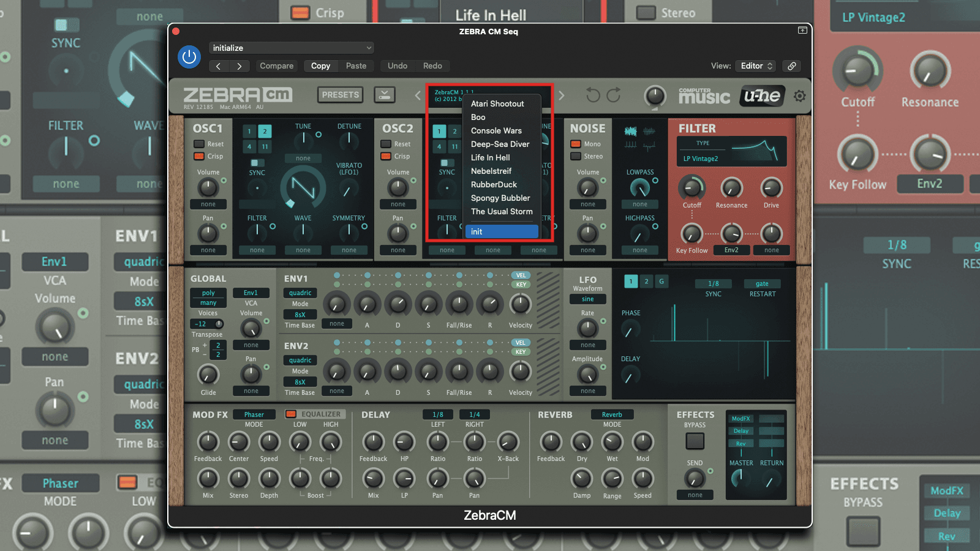Viewport: 980px width, 551px height.
Task: Select the highlighted dense noise type icon
Action: 630,131
